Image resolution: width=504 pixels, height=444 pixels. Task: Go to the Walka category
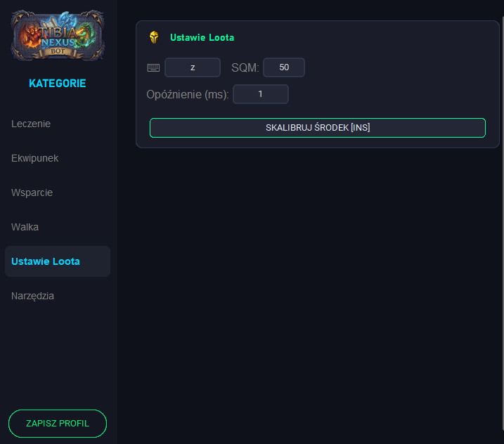pyautogui.click(x=25, y=227)
